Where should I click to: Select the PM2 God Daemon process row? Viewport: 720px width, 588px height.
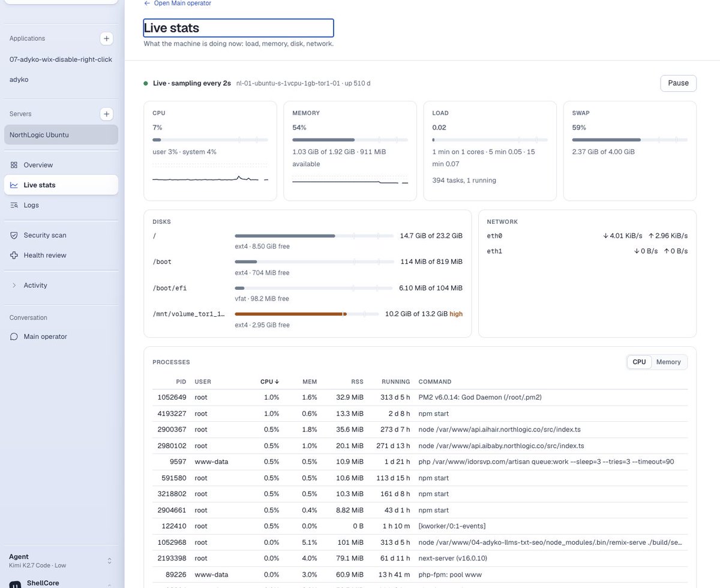point(420,397)
